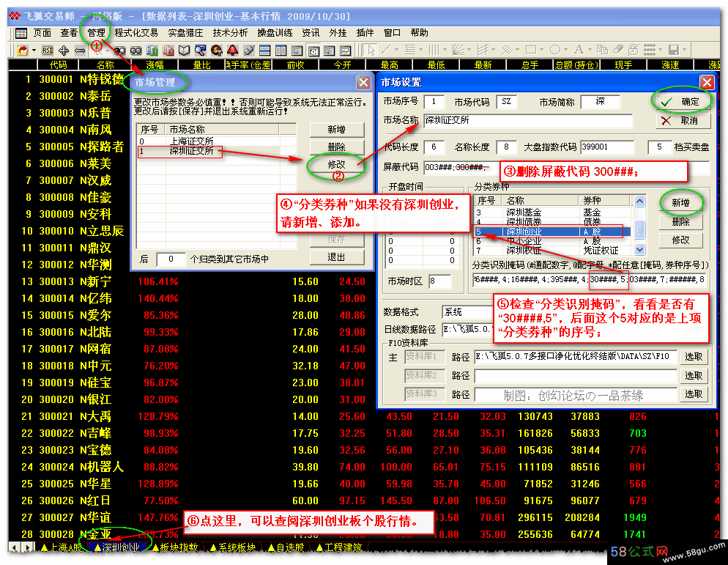Click the eraser tool icon
The image size is (728, 565).
coord(618,50)
